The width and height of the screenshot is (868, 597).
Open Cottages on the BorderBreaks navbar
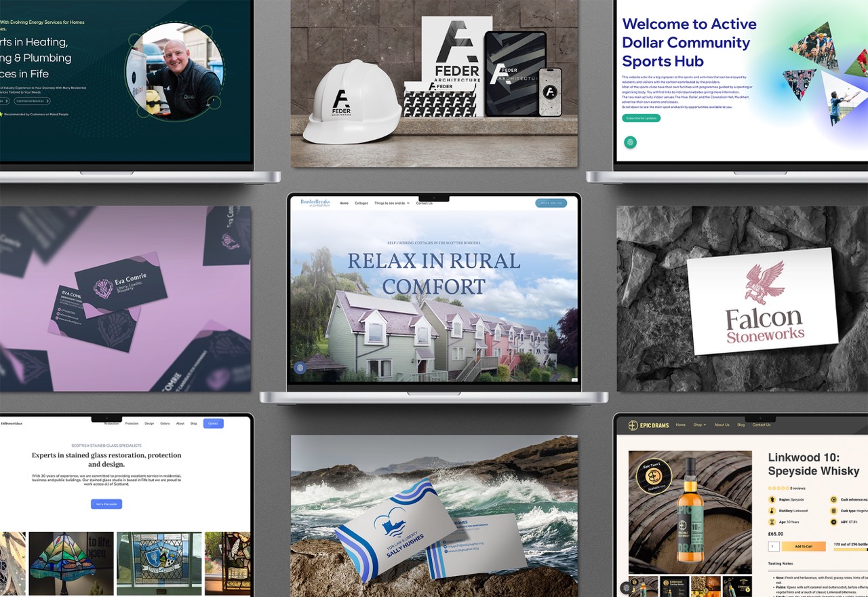361,203
